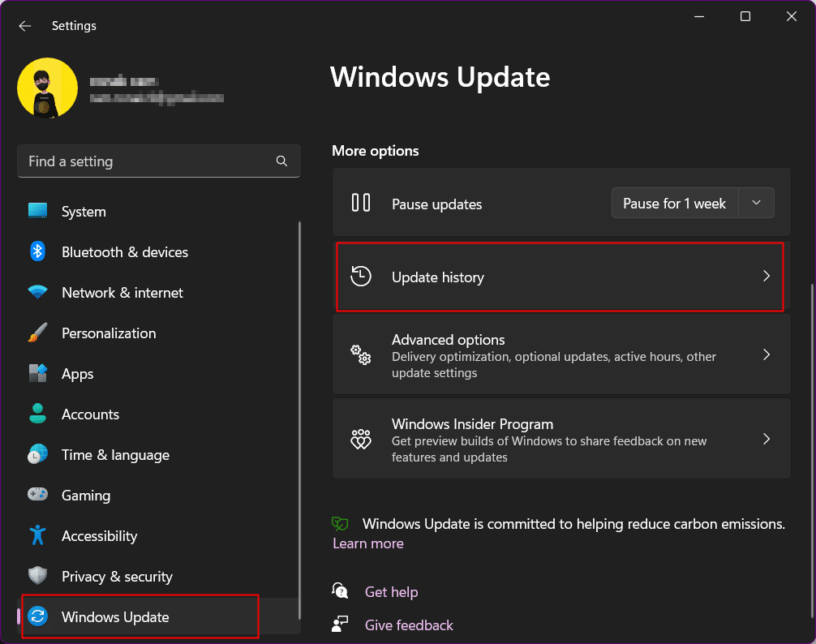This screenshot has width=816, height=644.
Task: Click the Accessibility figure icon
Action: [37, 535]
